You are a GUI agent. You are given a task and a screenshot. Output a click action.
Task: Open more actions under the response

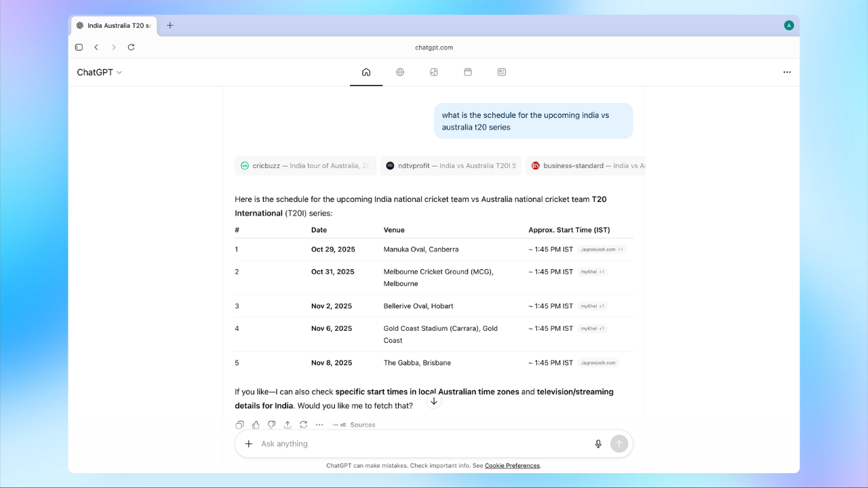coord(319,425)
